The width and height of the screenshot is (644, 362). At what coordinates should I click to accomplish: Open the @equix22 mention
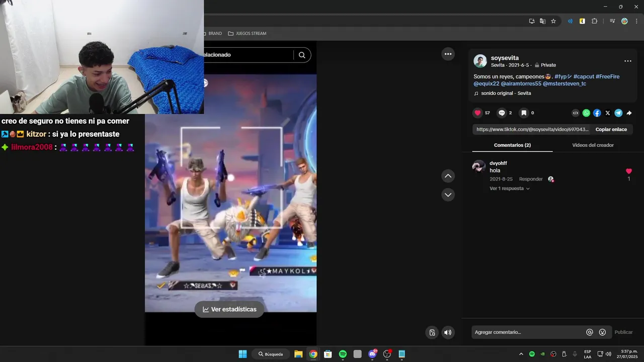pos(487,83)
